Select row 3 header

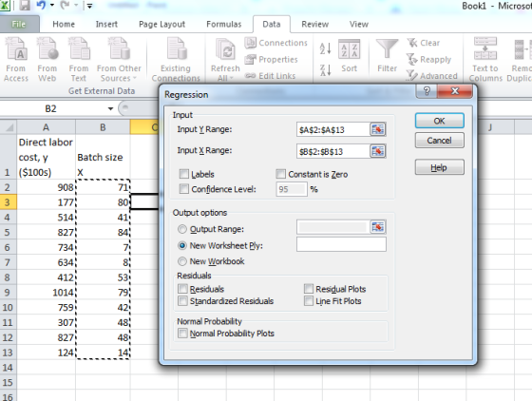[x=9, y=202]
